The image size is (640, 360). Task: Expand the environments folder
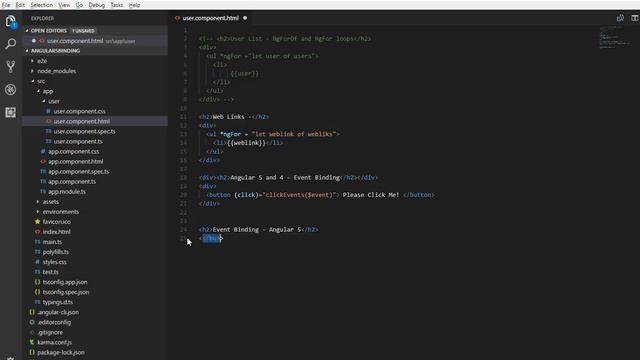(x=60, y=212)
